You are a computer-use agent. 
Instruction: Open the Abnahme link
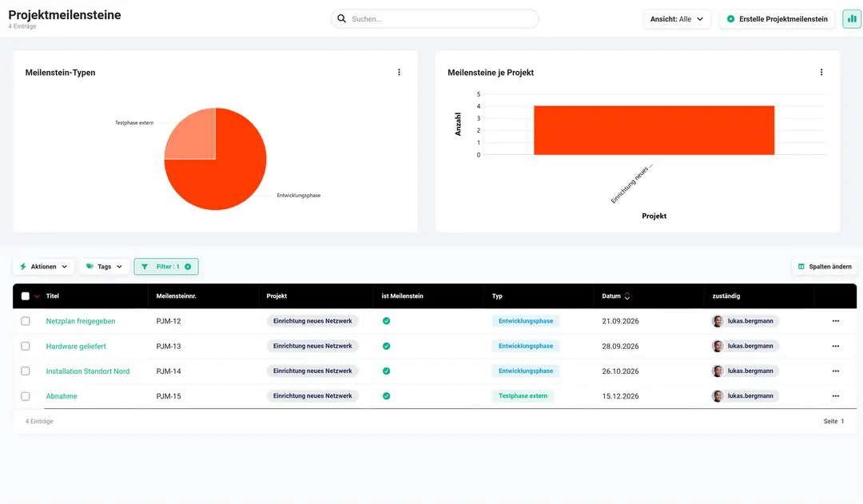tap(62, 396)
